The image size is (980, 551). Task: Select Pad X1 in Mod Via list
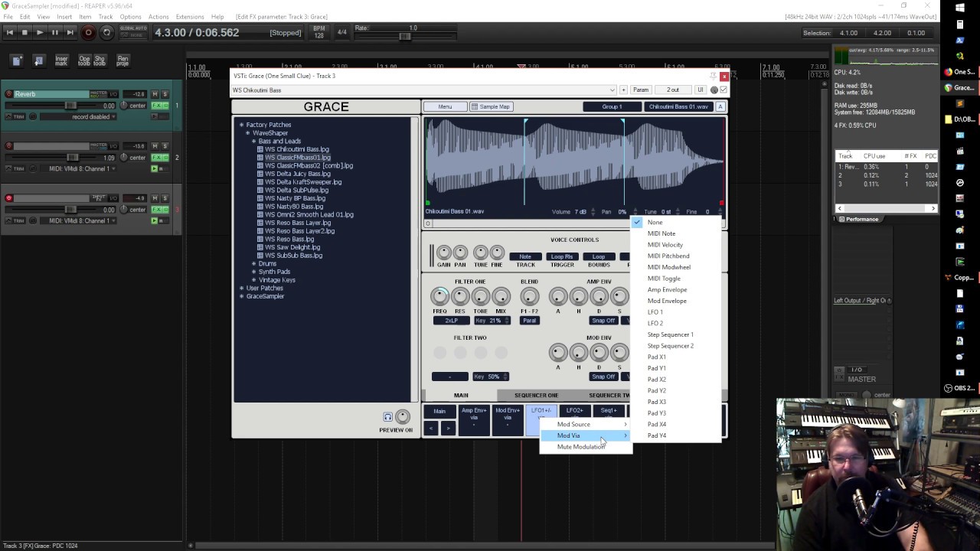[x=676, y=357]
